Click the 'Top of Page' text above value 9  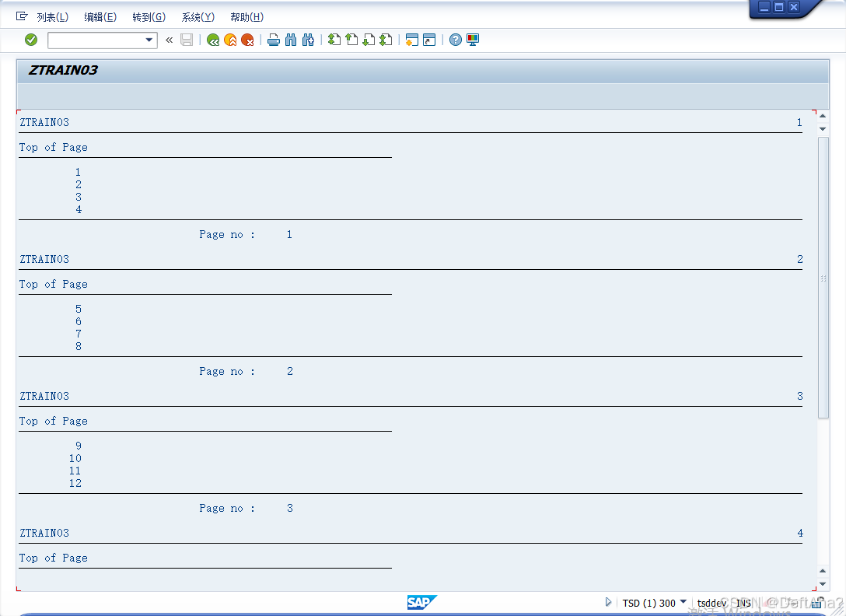54,421
